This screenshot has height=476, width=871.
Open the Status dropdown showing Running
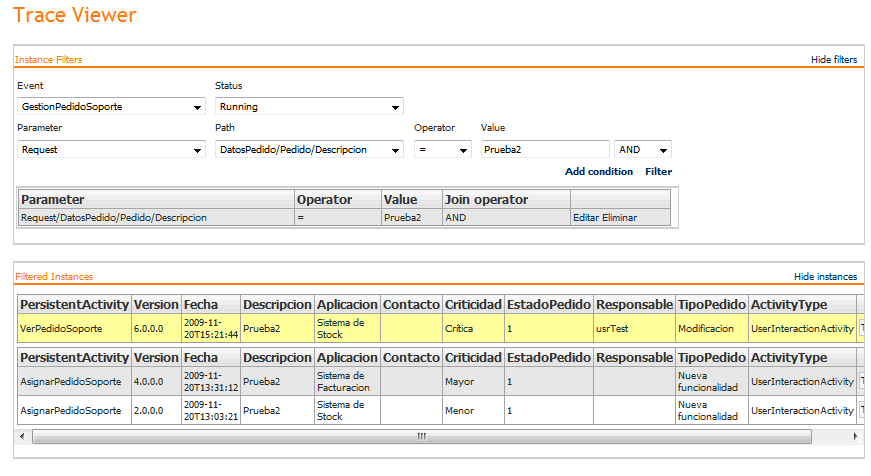(309, 106)
